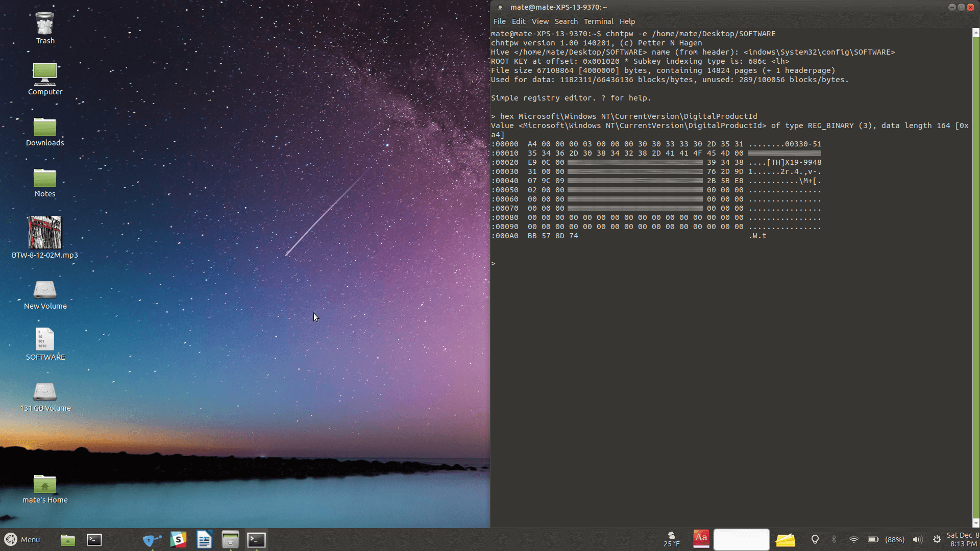
Task: Open the Search menu in terminal
Action: [566, 21]
